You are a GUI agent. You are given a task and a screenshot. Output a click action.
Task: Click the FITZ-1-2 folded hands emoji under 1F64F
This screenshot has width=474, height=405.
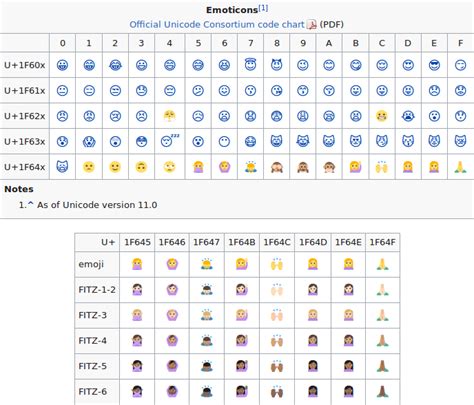click(382, 290)
